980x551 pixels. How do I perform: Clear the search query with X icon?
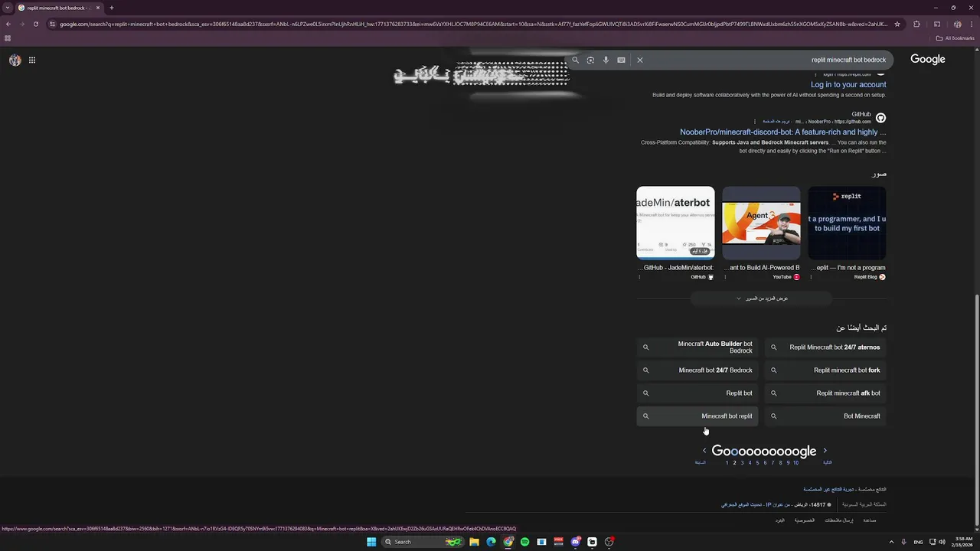640,60
